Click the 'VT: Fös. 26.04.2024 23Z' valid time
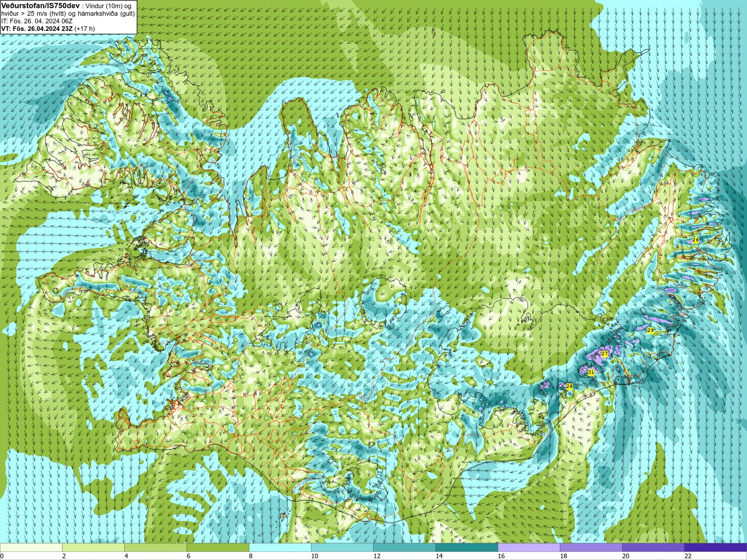 pos(37,29)
